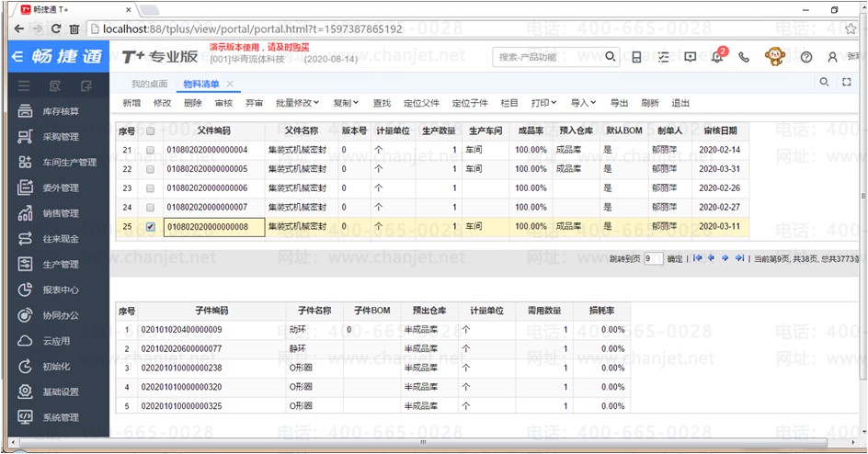Open 生产管理 in the sidebar
868x454 pixels.
pyautogui.click(x=61, y=265)
